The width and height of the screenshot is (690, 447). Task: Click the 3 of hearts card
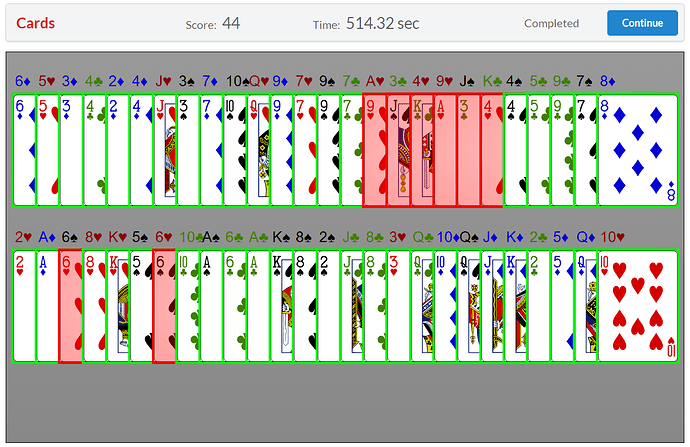(x=398, y=306)
